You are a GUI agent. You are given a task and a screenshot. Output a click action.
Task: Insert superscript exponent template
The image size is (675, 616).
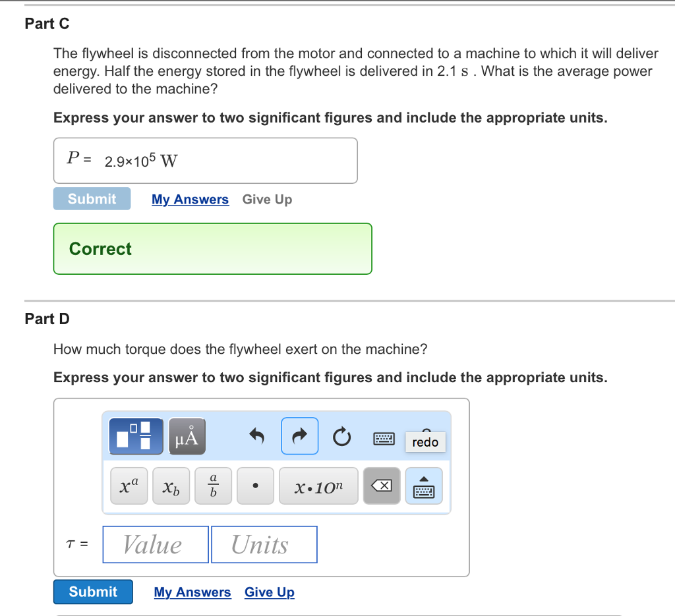pyautogui.click(x=129, y=486)
